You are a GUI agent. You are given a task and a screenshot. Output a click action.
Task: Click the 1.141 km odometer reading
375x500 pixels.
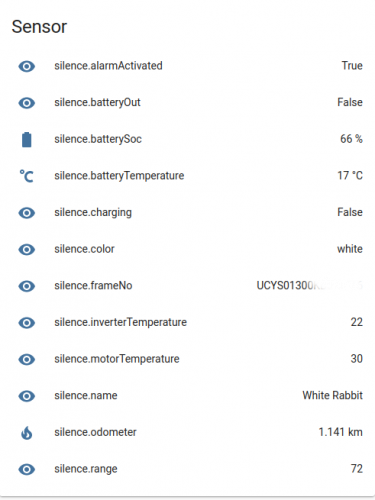tap(340, 432)
